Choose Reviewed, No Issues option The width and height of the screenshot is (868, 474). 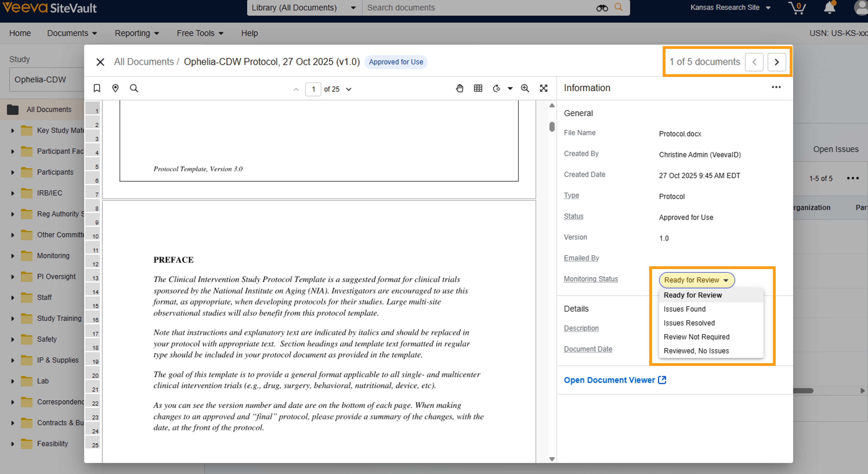click(696, 351)
